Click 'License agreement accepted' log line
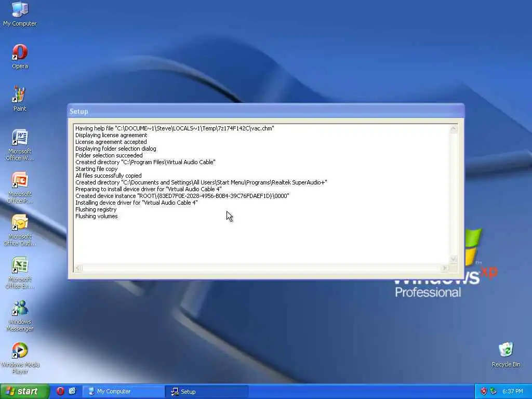The image size is (532, 399). (111, 142)
